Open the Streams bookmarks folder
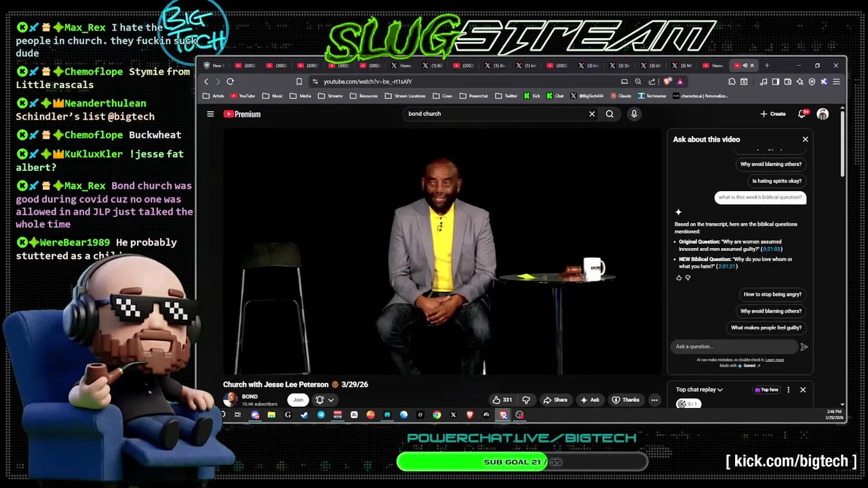Image resolution: width=868 pixels, height=488 pixels. pyautogui.click(x=330, y=96)
